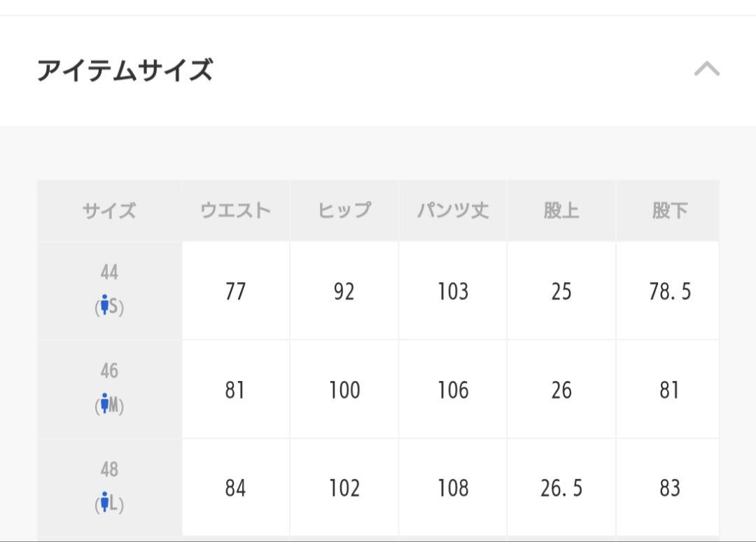Select the size 46 row label
Viewport: 756px width, 542px height.
pyautogui.click(x=109, y=389)
